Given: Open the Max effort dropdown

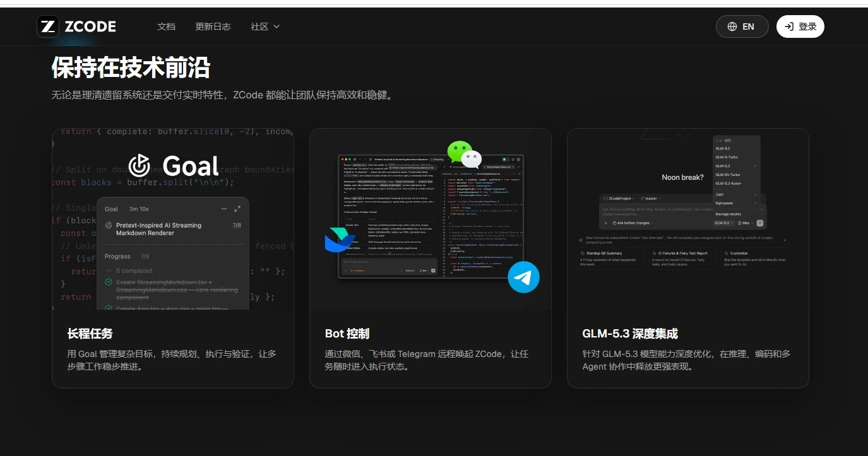Looking at the screenshot, I should [745, 223].
